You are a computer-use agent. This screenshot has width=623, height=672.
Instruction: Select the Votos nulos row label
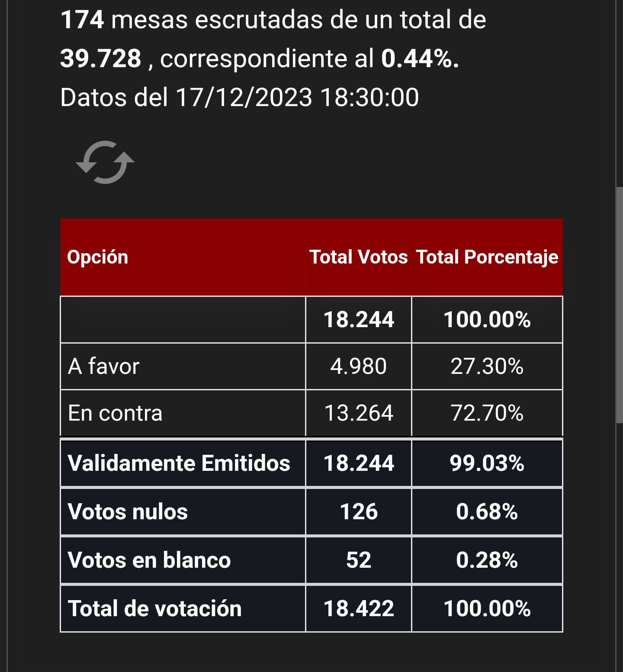point(128,511)
